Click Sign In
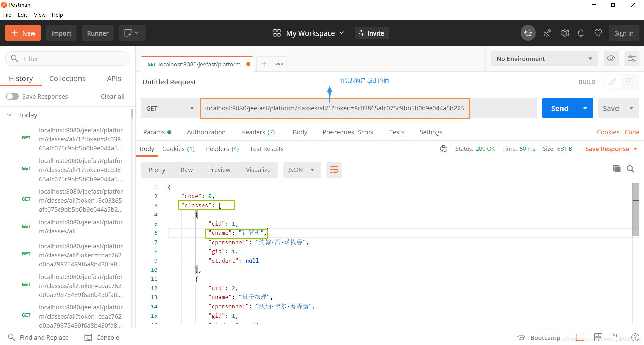The height and width of the screenshot is (345, 644). pyautogui.click(x=624, y=33)
